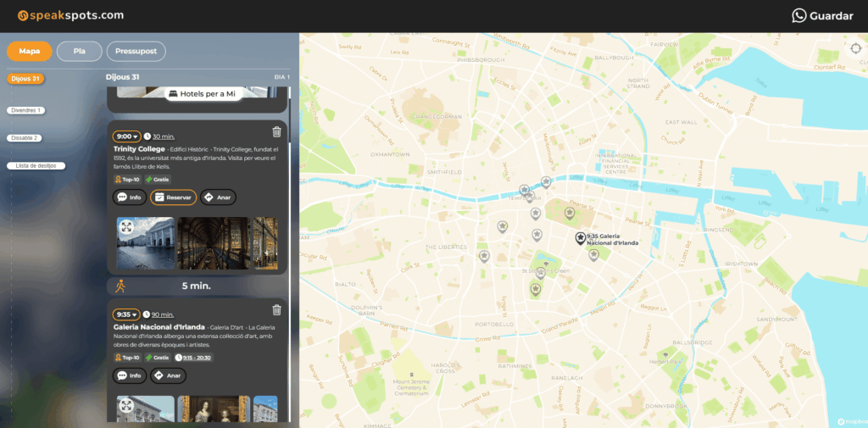Click the DIA 1 label
This screenshot has width=868, height=428.
pyautogui.click(x=281, y=77)
